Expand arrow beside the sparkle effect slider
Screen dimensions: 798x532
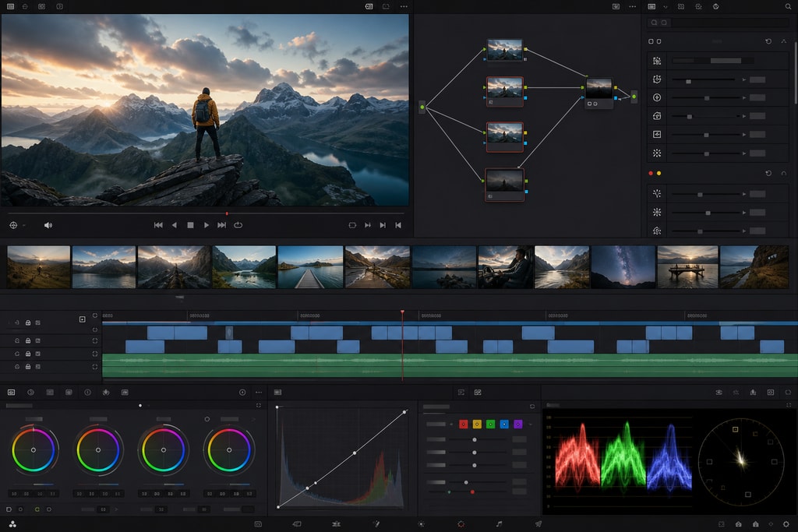pos(744,194)
